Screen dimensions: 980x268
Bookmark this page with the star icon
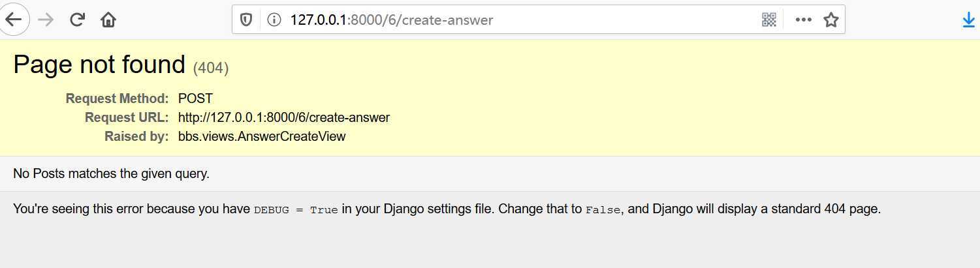point(830,20)
